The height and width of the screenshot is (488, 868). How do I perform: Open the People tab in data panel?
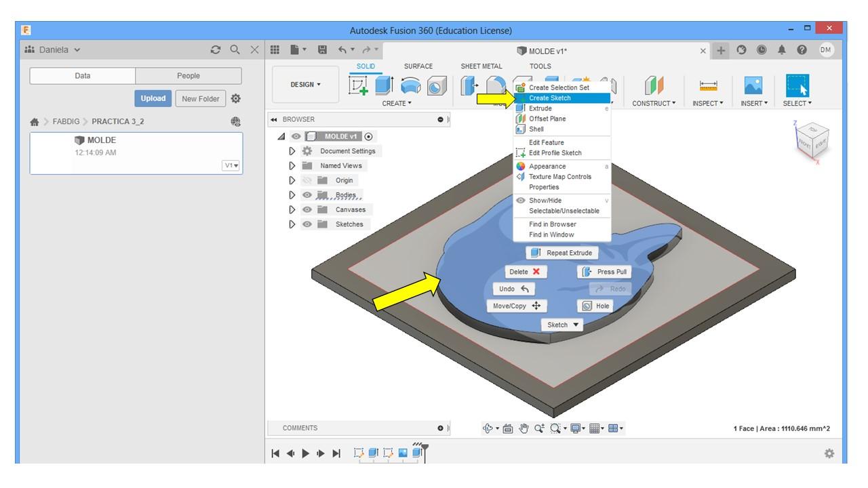189,76
